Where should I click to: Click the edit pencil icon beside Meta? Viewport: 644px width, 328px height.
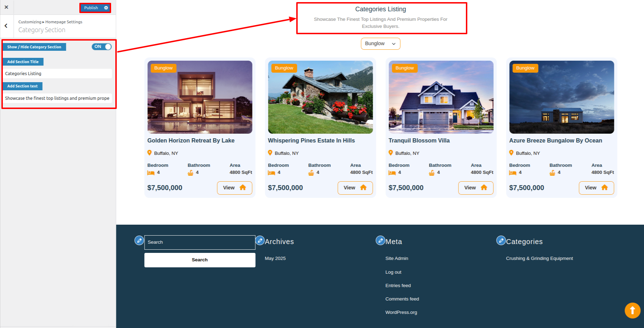pos(380,241)
